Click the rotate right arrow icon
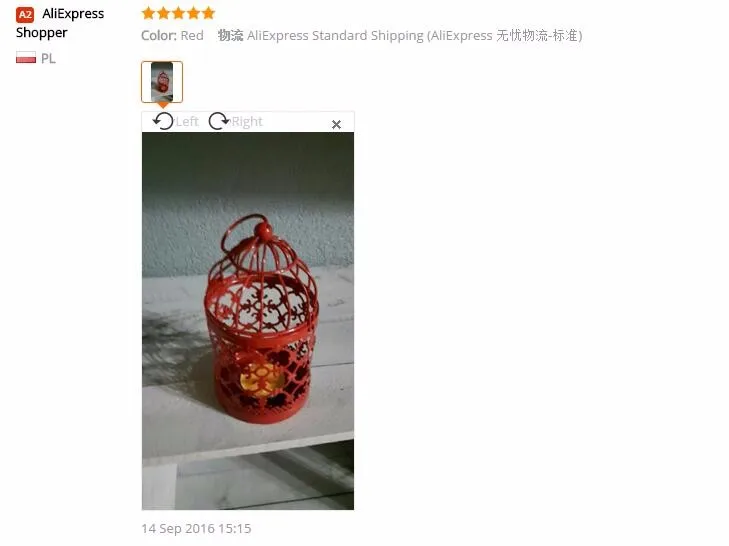729x546 pixels. 219,121
